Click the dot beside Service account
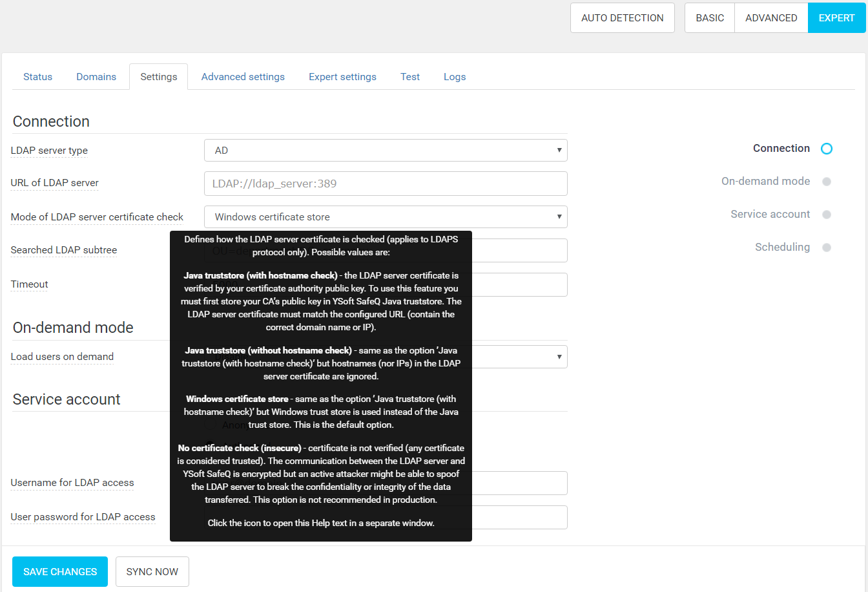Viewport: 868px width, 592px height. pyautogui.click(x=826, y=215)
